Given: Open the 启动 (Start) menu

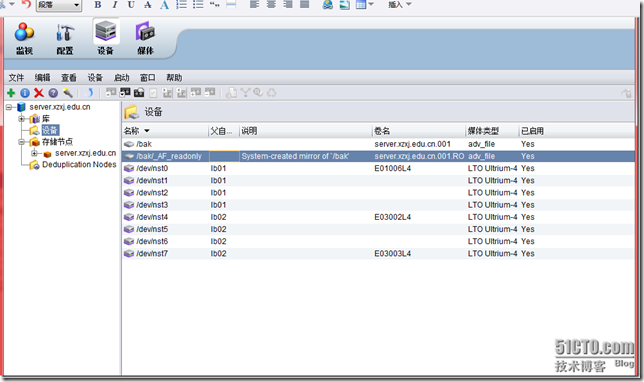Looking at the screenshot, I should pyautogui.click(x=121, y=78).
